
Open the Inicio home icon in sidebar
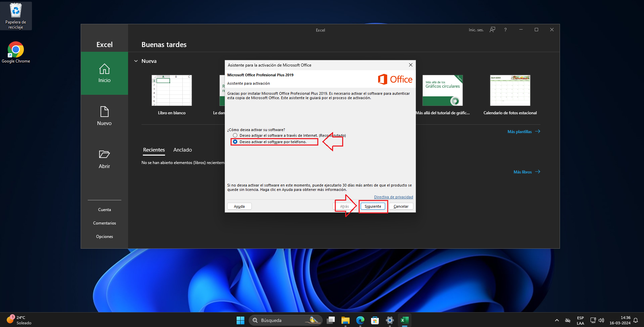104,69
